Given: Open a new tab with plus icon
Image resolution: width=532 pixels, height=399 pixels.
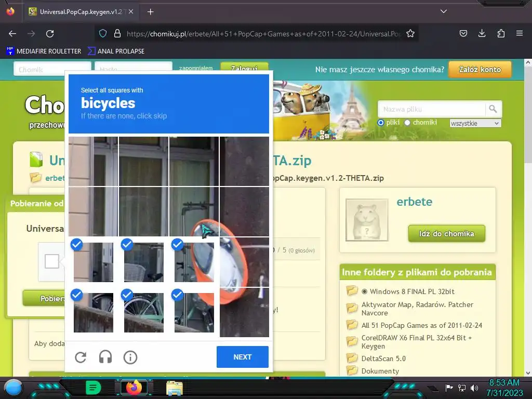Looking at the screenshot, I should coord(150,12).
